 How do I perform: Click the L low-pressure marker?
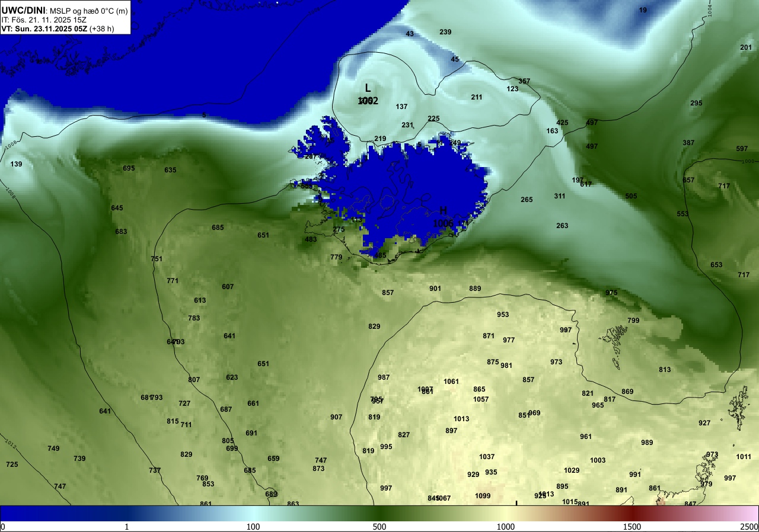tap(368, 88)
